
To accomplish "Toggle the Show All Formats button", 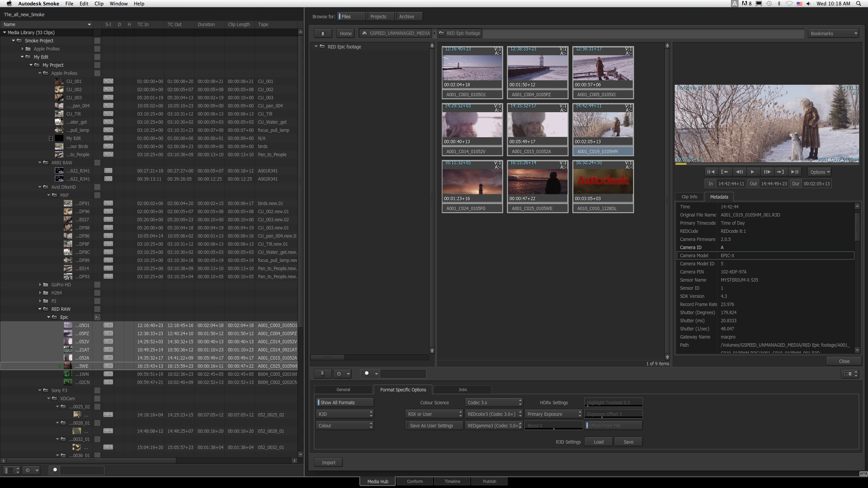I will [344, 402].
